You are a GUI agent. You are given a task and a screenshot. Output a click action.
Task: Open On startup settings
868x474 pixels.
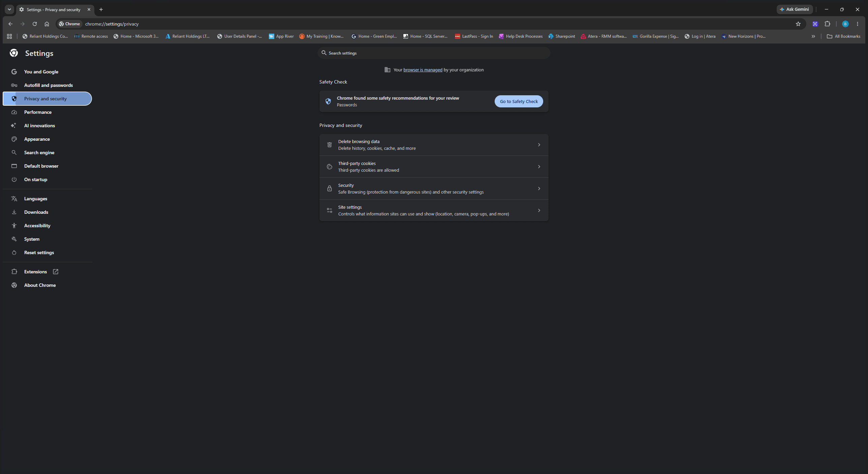coord(47,179)
